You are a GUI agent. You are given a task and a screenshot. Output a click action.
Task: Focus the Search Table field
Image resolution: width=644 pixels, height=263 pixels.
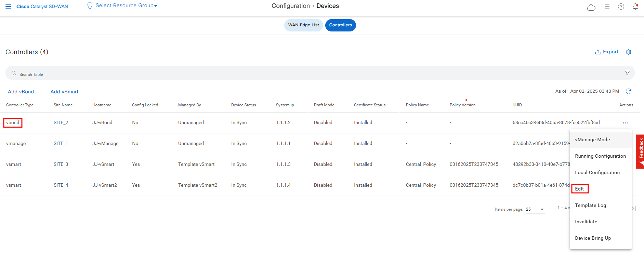(x=320, y=73)
